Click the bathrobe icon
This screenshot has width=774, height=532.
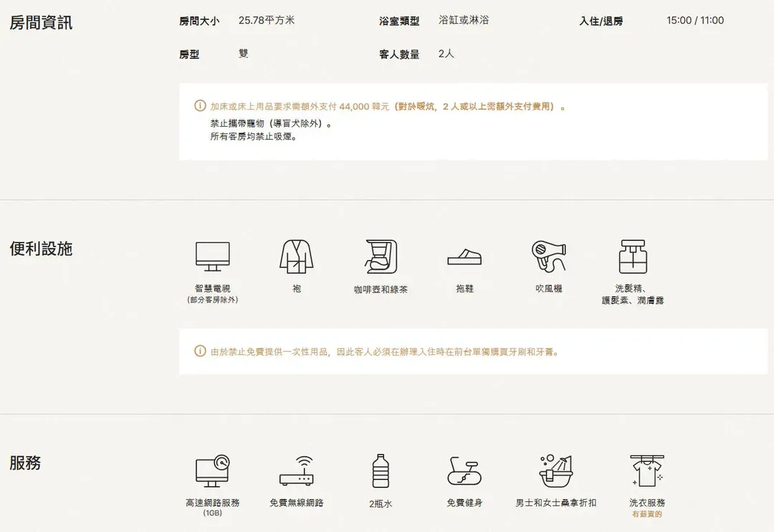tap(296, 256)
